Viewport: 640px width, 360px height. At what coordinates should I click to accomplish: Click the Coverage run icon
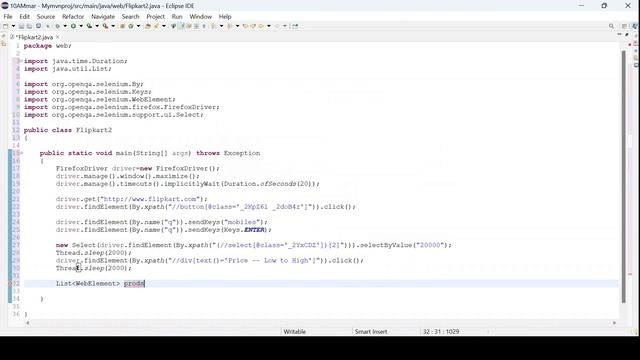pyautogui.click(x=89, y=26)
